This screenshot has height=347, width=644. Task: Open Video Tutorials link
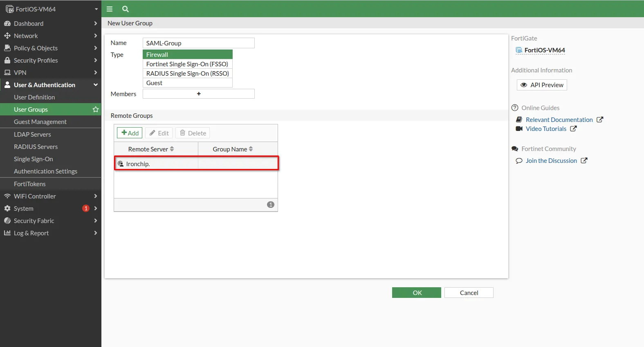click(546, 128)
